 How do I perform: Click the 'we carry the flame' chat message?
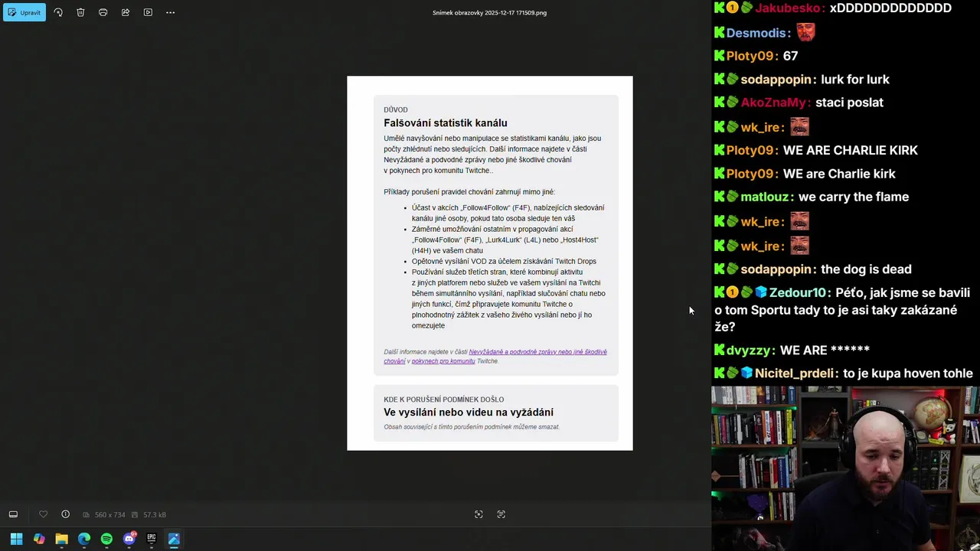[853, 197]
